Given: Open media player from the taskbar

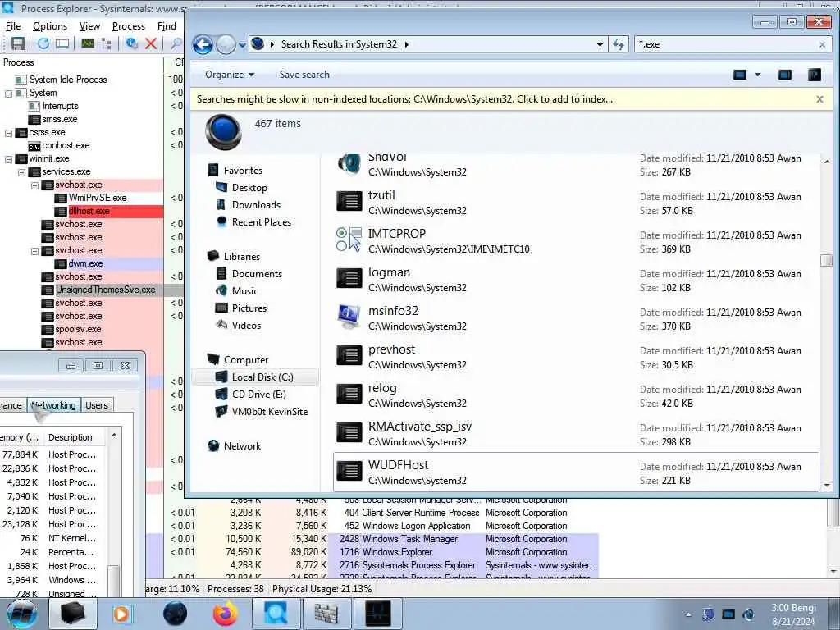Looking at the screenshot, I should coord(121,614).
